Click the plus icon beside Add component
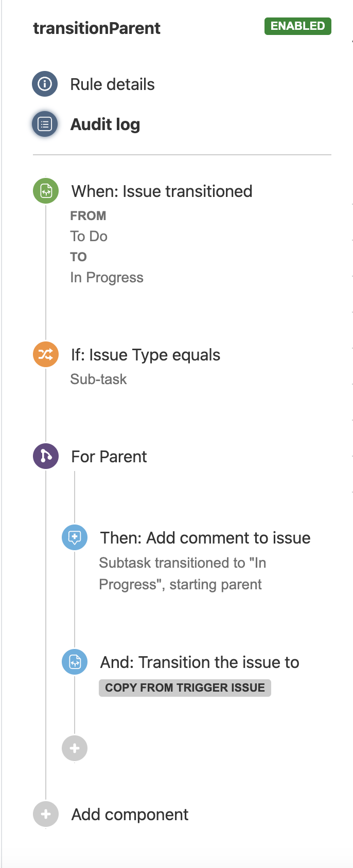353x868 pixels. 46,814
